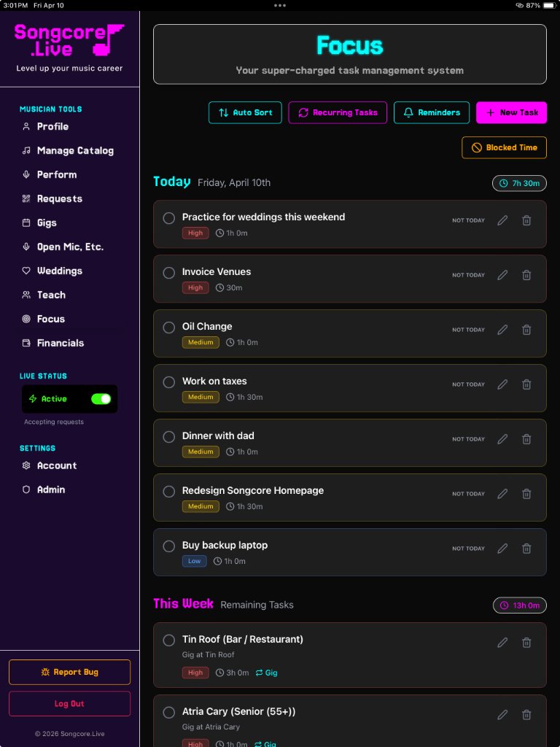560x747 pixels.
Task: Click the Today 7h 30m time badge
Action: pos(519,183)
